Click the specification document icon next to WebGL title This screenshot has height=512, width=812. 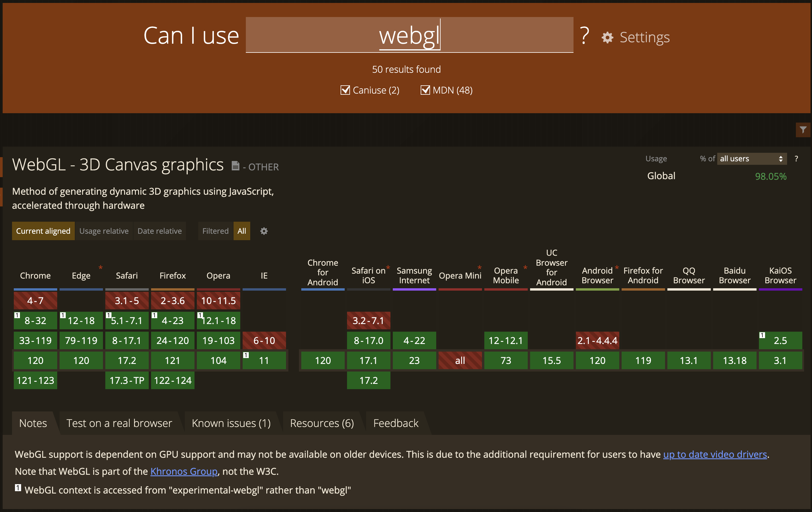[x=235, y=166]
